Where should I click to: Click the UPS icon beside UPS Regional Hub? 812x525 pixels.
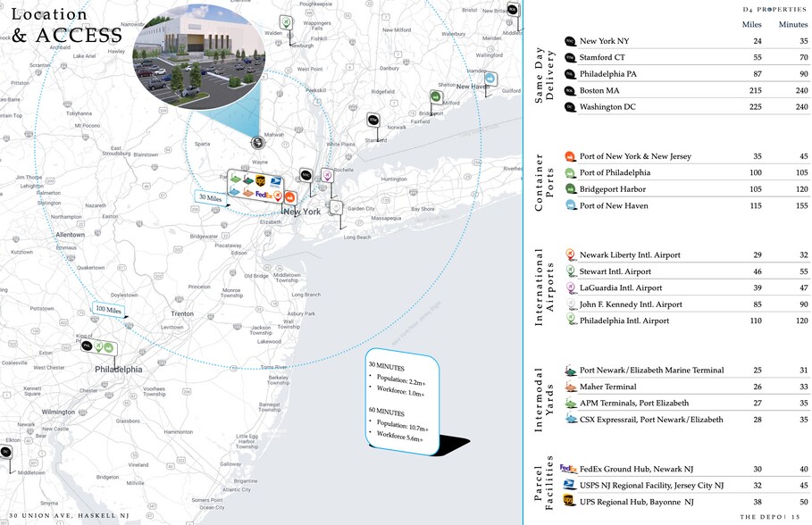click(x=569, y=502)
